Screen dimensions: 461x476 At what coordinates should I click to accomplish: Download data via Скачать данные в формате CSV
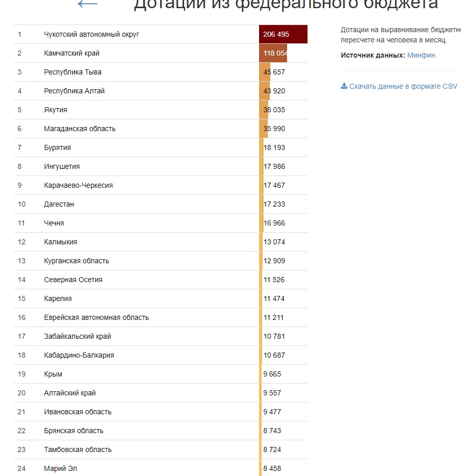tap(399, 86)
